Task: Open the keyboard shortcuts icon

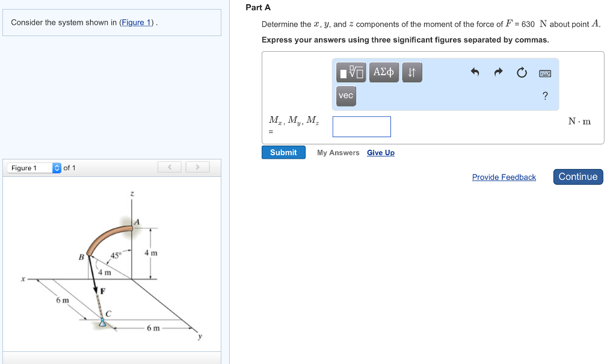Action: (x=544, y=72)
